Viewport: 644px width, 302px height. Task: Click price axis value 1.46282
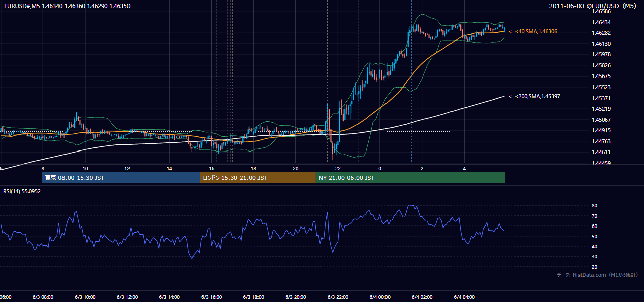click(x=602, y=33)
